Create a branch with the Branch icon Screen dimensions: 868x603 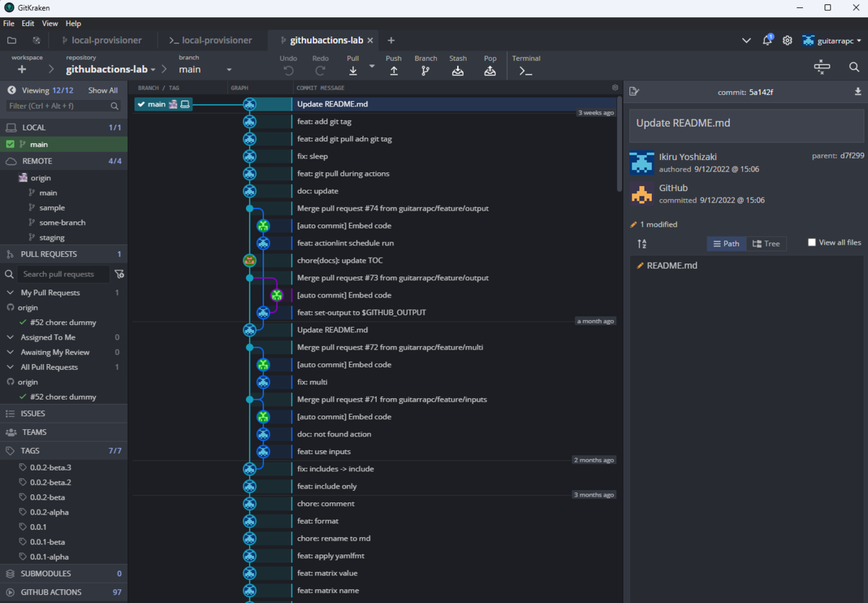click(425, 70)
